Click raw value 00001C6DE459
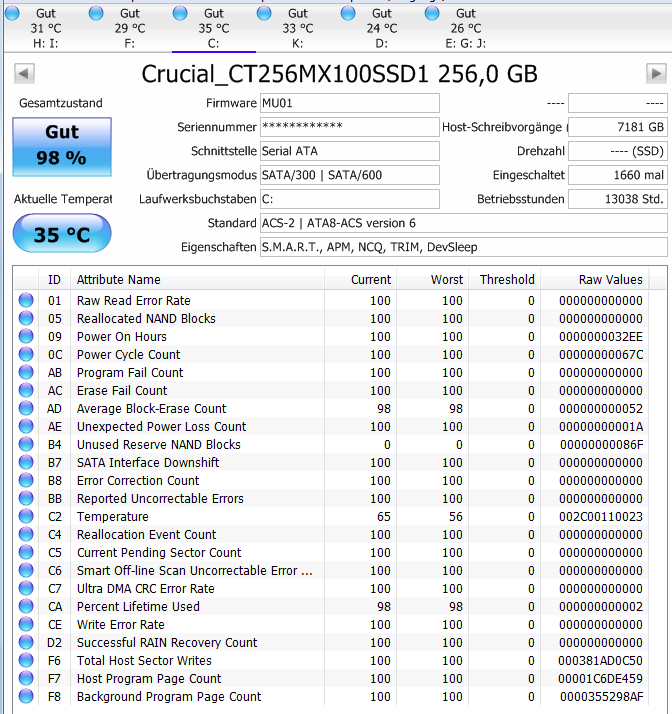Screen dimensions: 672x714 pyautogui.click(x=601, y=678)
